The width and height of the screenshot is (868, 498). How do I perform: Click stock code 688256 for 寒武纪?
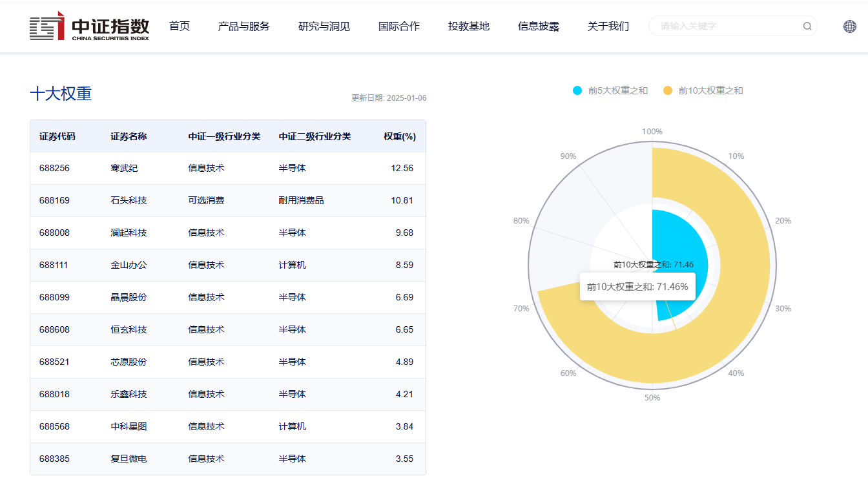point(55,168)
